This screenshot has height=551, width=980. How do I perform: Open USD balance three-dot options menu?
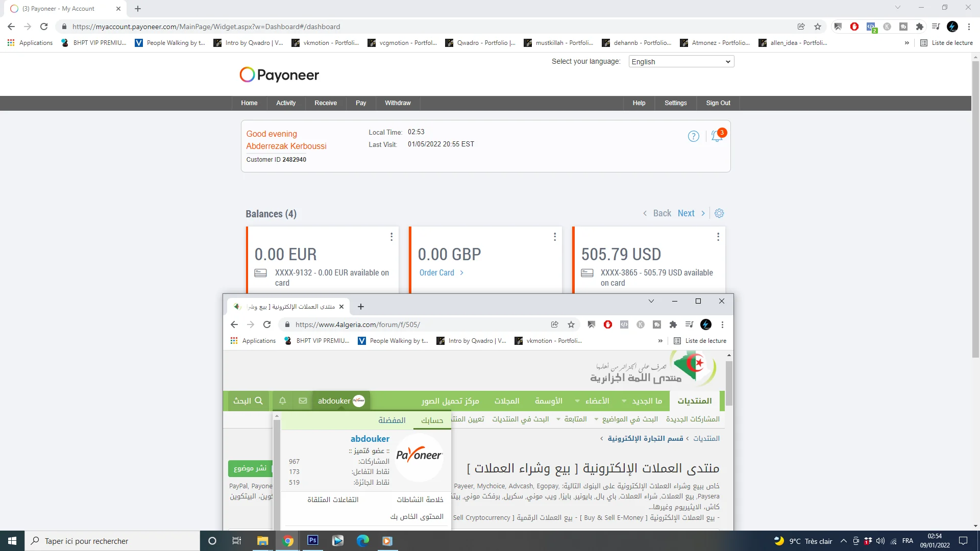pos(718,237)
